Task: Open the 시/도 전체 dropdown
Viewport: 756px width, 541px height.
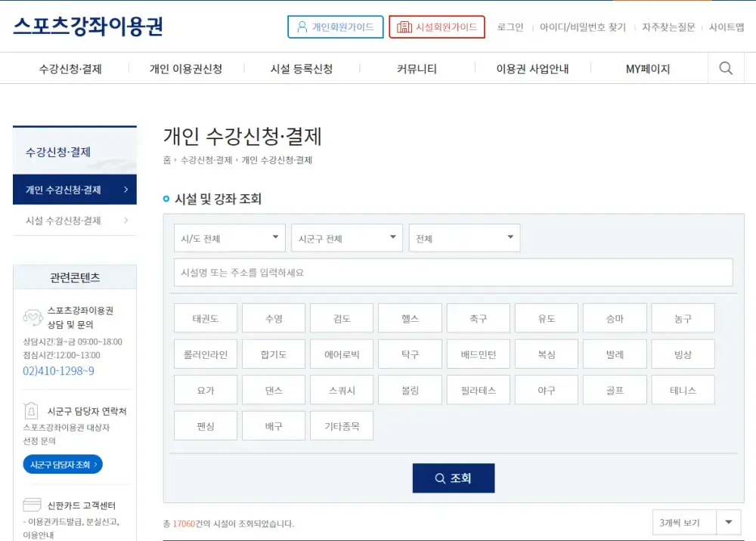Action: tap(228, 237)
